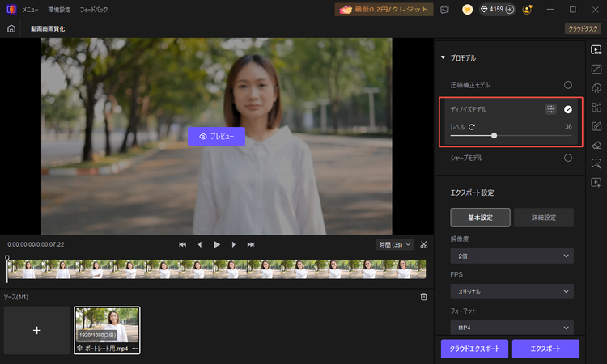Open the shopping cart icon
607x364 pixels.
(x=467, y=10)
